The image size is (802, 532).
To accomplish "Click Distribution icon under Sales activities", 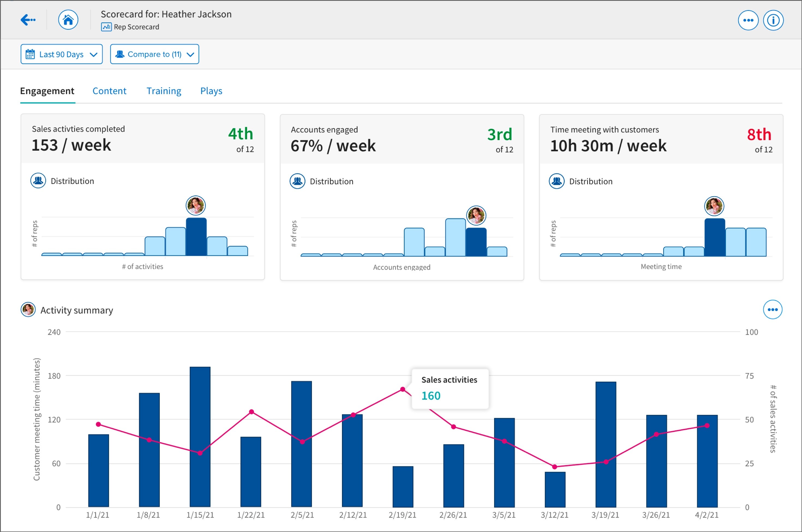I will (38, 181).
